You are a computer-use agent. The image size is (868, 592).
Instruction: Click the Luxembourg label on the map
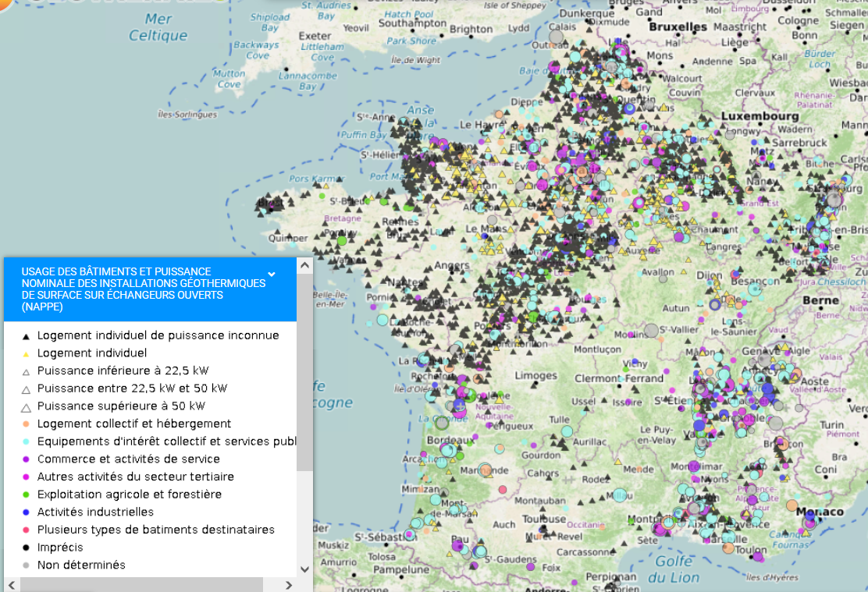pos(759,116)
